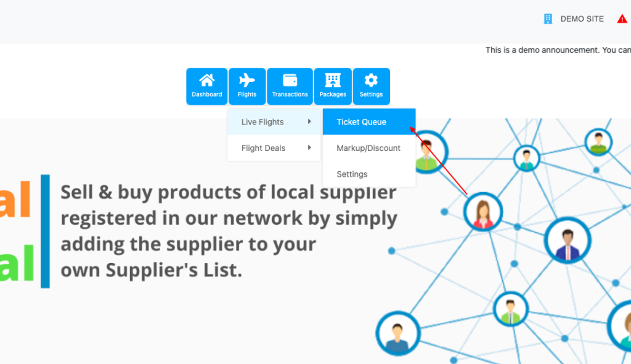The width and height of the screenshot is (631, 364).
Task: Expand the Flight Deals submenu arrow
Action: (309, 148)
